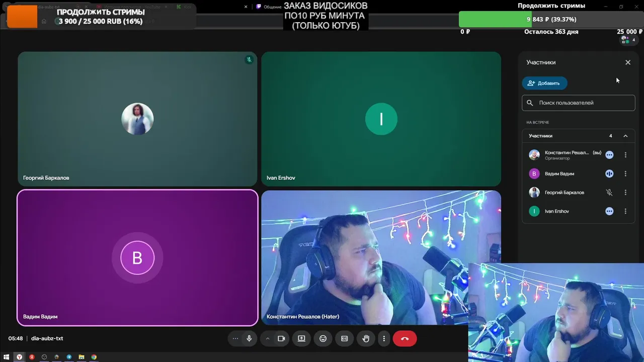This screenshot has width=644, height=362.
Task: Open more actions for Георгий Баркалов
Action: pyautogui.click(x=625, y=193)
